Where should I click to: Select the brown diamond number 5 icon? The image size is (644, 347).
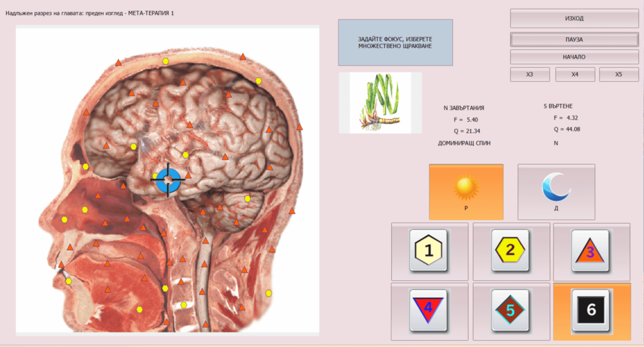click(x=510, y=310)
